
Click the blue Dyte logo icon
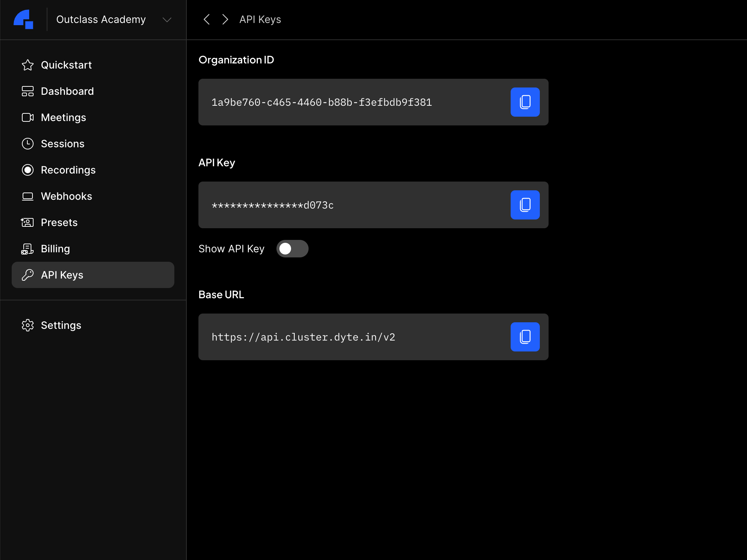[x=23, y=19]
